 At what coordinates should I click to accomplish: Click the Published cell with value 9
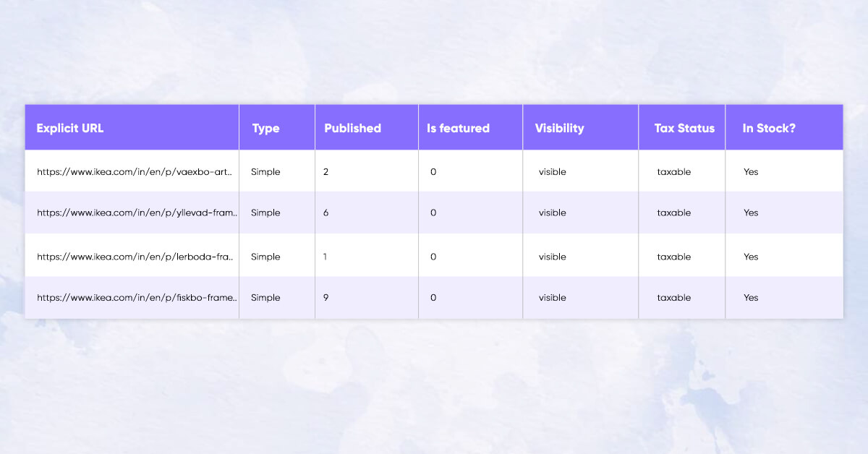326,297
